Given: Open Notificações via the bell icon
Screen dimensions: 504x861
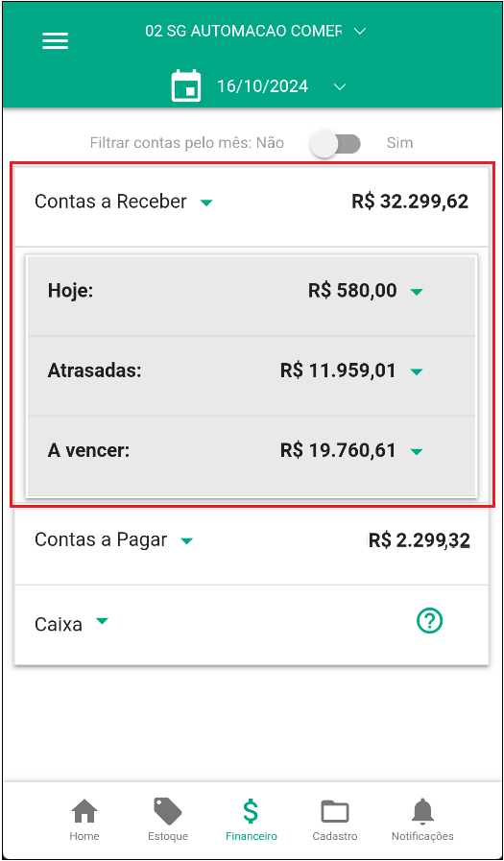Looking at the screenshot, I should click(422, 811).
